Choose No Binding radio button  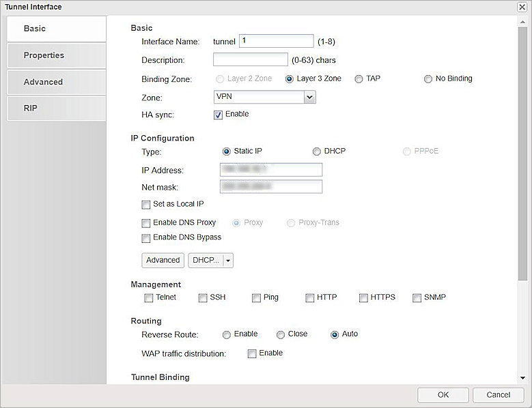[428, 79]
